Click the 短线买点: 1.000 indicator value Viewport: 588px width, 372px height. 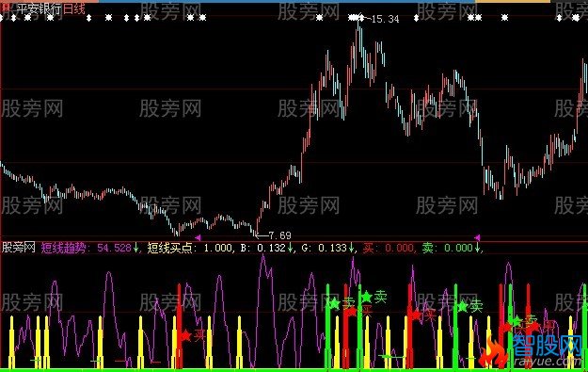[x=190, y=248]
